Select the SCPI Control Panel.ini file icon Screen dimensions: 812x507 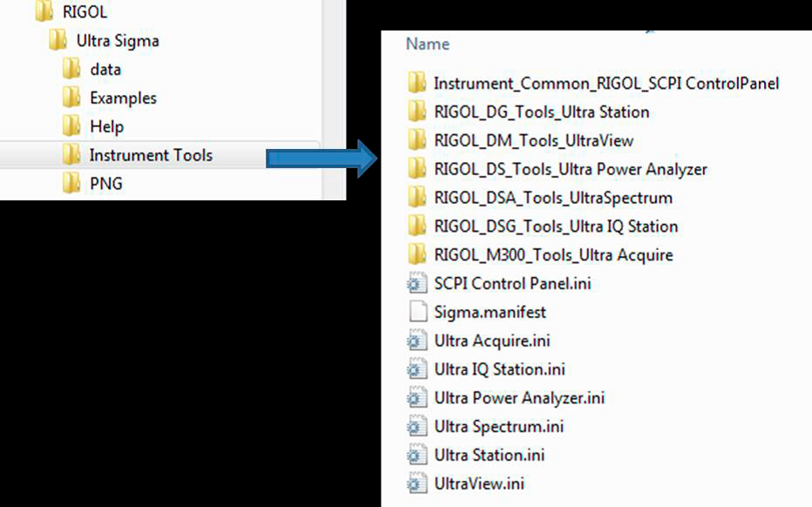[416, 283]
